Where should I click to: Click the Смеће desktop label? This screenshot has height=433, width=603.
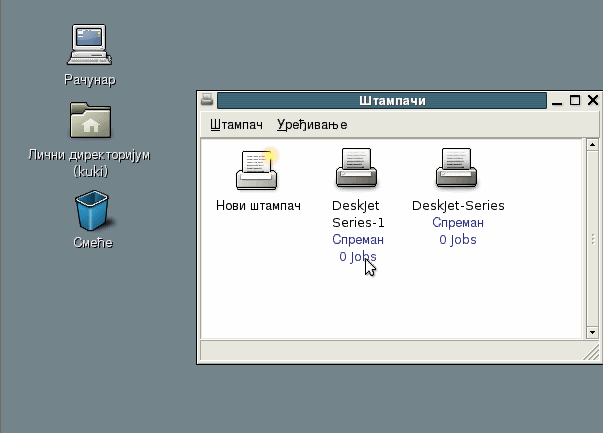(x=93, y=243)
